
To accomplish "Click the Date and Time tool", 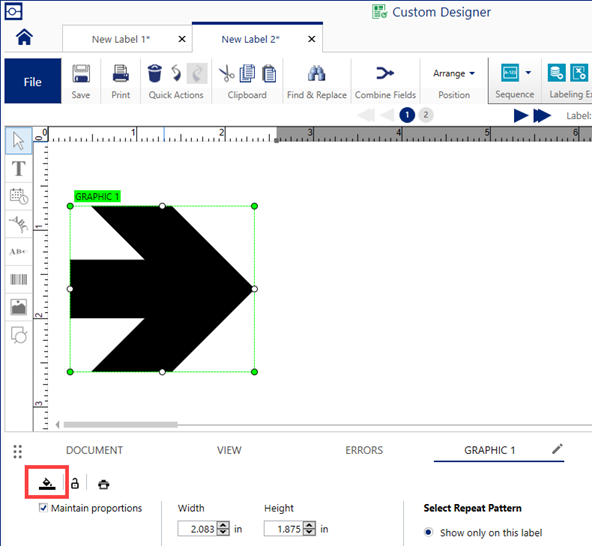I will (18, 196).
